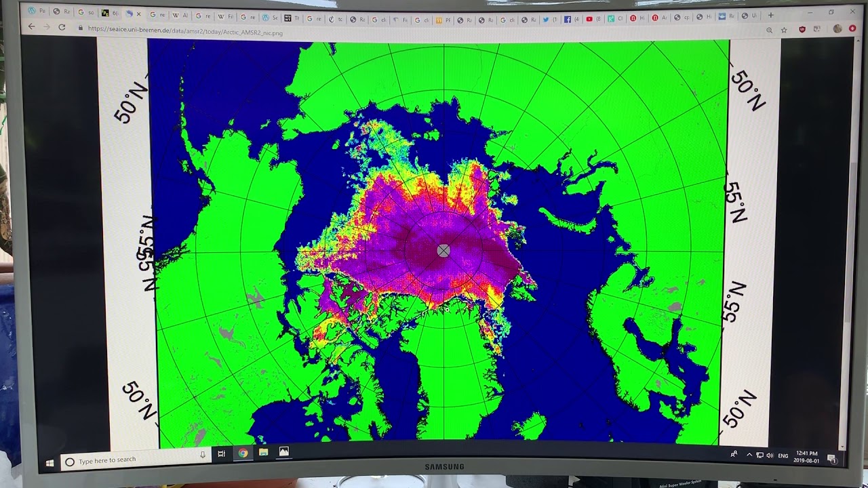The height and width of the screenshot is (488, 868).
Task: Switch to the YouTube tab
Action: [x=593, y=19]
